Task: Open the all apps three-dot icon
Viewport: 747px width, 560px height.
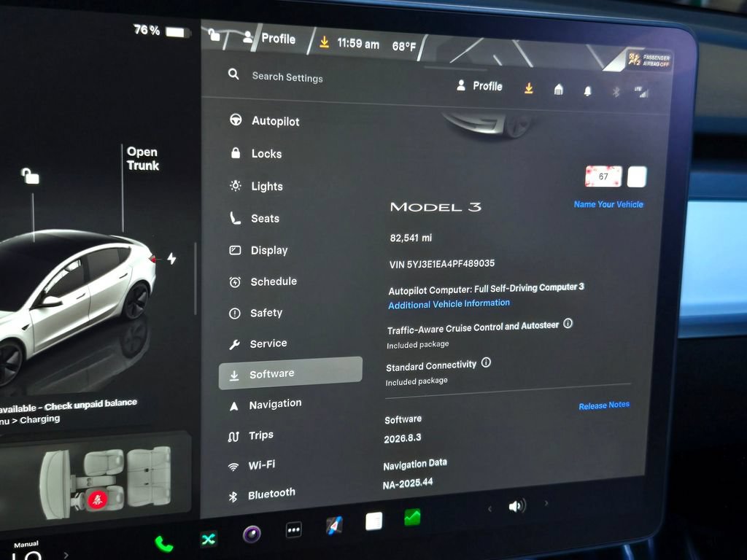Action: (293, 529)
